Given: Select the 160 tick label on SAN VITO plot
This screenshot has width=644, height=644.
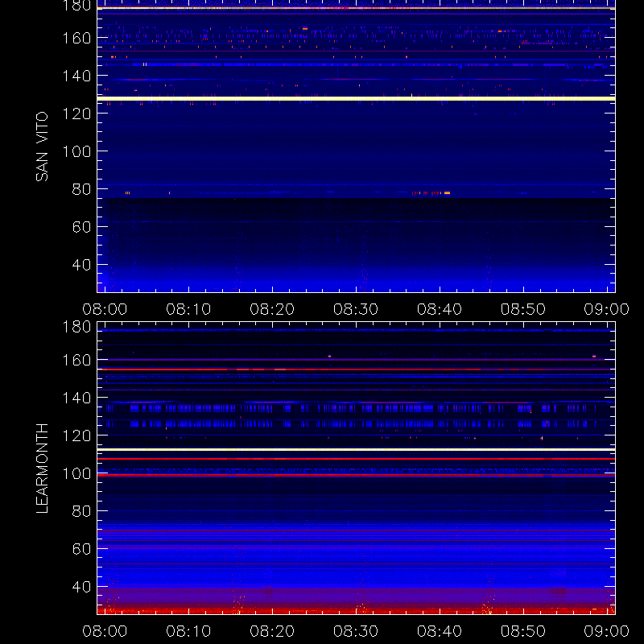Looking at the screenshot, I should tap(76, 38).
